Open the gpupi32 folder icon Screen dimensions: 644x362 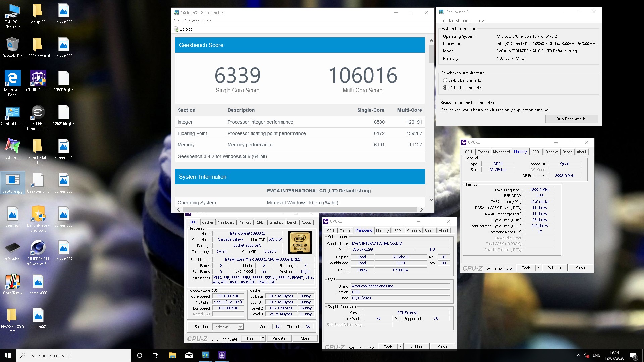[x=38, y=14]
